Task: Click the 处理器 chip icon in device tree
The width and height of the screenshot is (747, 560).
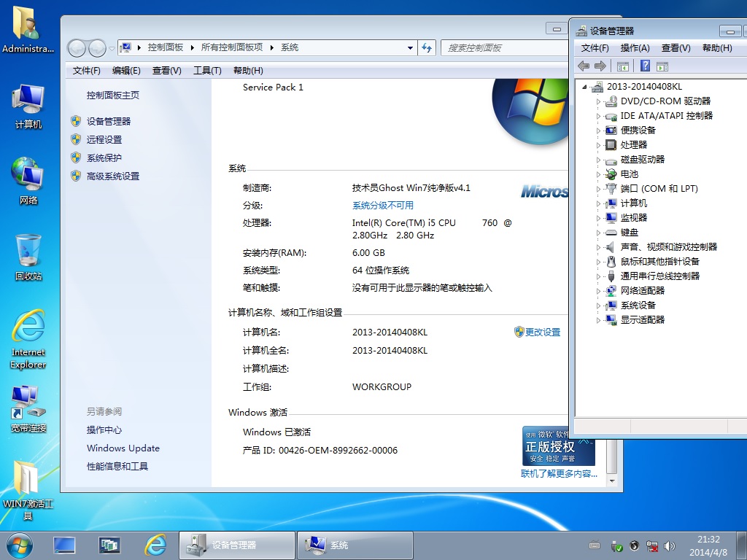Action: click(x=611, y=145)
